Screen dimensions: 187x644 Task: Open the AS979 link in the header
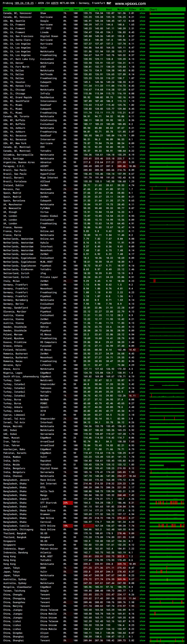point(54,3)
